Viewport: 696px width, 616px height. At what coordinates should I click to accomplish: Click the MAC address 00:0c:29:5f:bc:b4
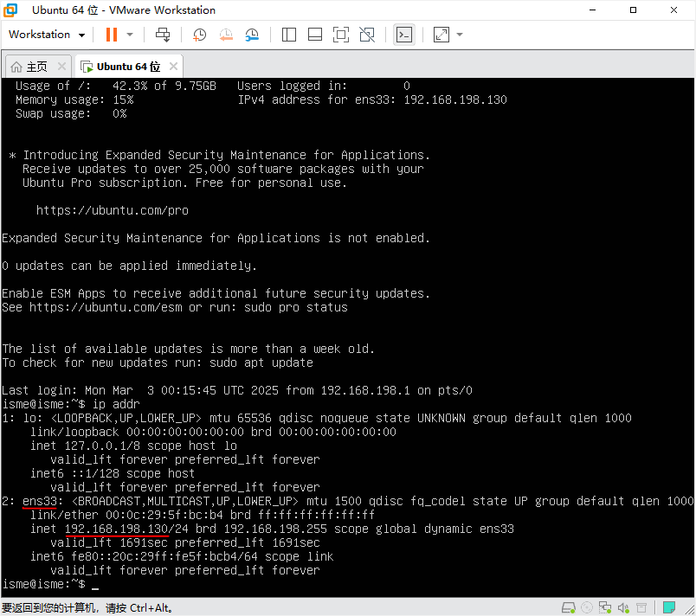pyautogui.click(x=164, y=515)
